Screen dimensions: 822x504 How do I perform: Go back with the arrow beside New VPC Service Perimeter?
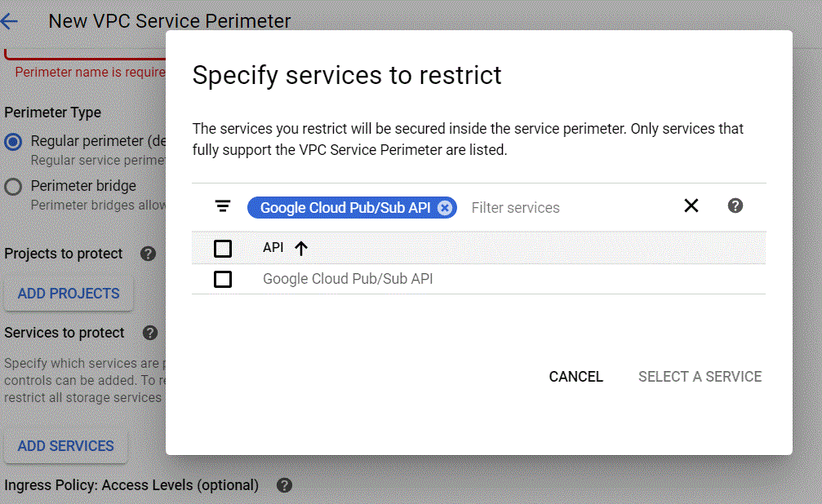point(9,21)
